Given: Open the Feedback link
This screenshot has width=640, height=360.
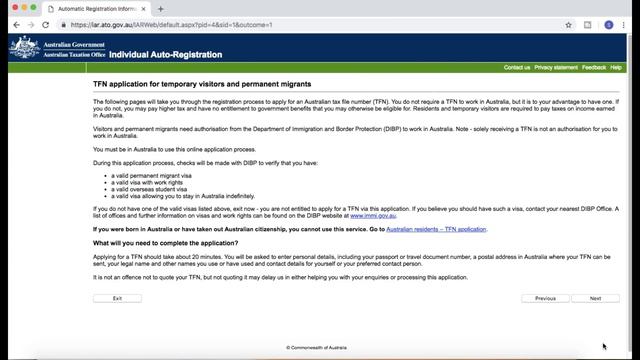Looking at the screenshot, I should pyautogui.click(x=594, y=67).
